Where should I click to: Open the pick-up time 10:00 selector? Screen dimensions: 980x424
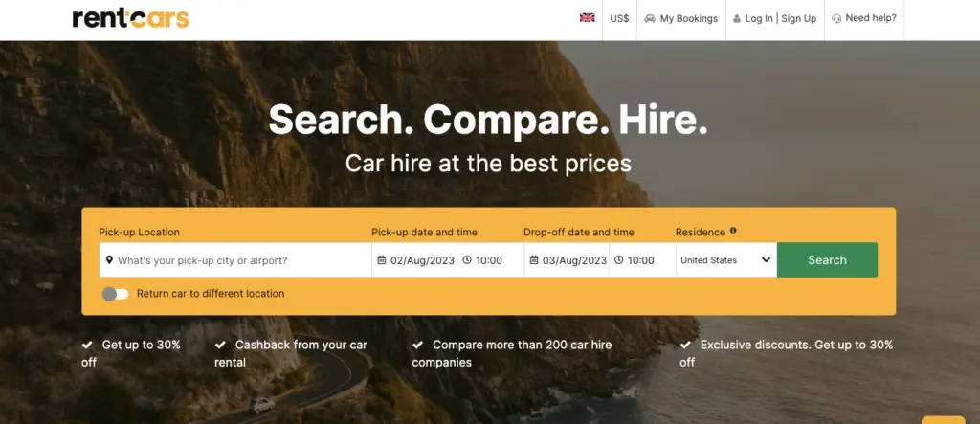491,260
